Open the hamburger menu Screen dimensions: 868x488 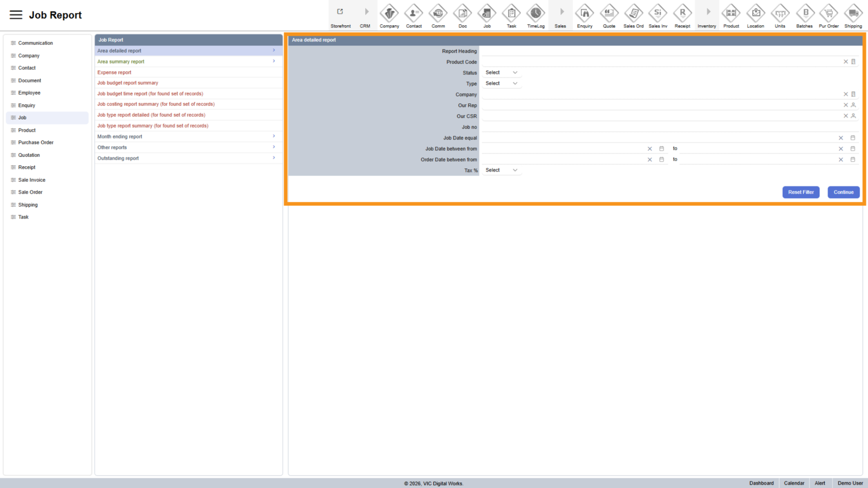coord(16,15)
